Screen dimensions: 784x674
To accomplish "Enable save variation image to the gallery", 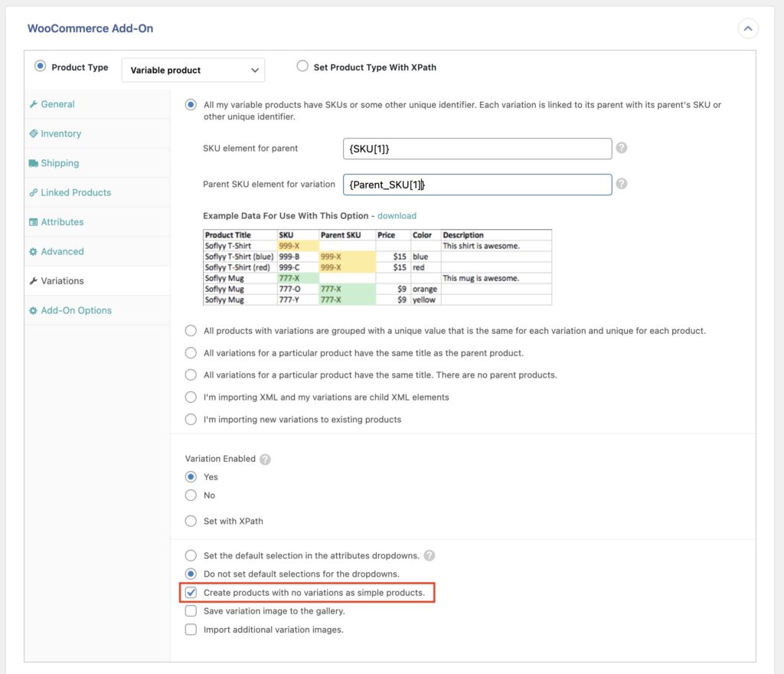I will coord(191,611).
